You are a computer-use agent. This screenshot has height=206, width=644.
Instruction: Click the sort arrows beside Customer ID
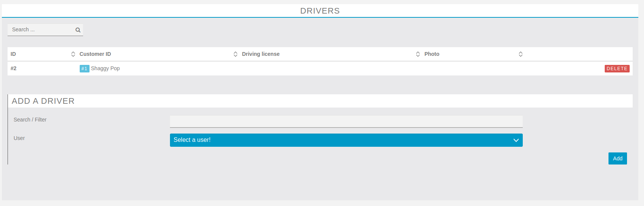click(235, 54)
